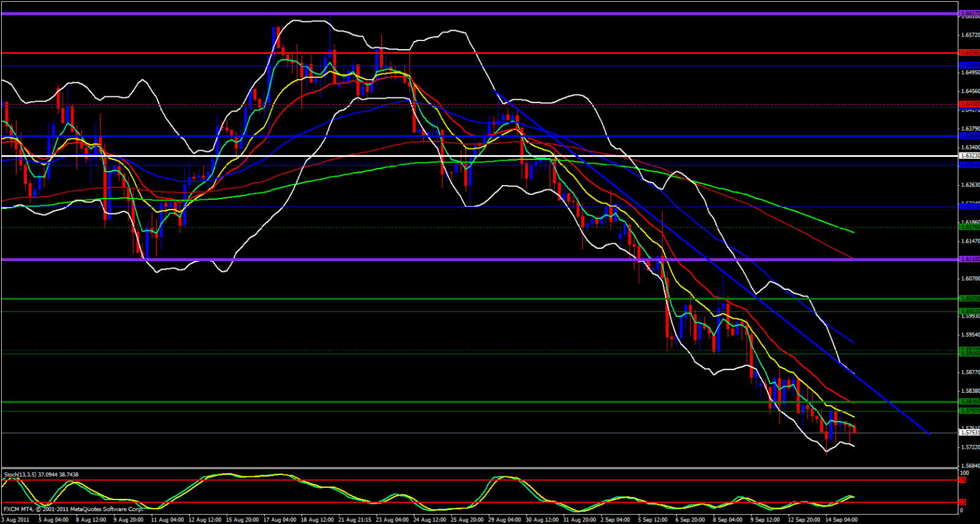Click the green 1.5797 price label
This screenshot has width=980, height=524.
[969, 411]
